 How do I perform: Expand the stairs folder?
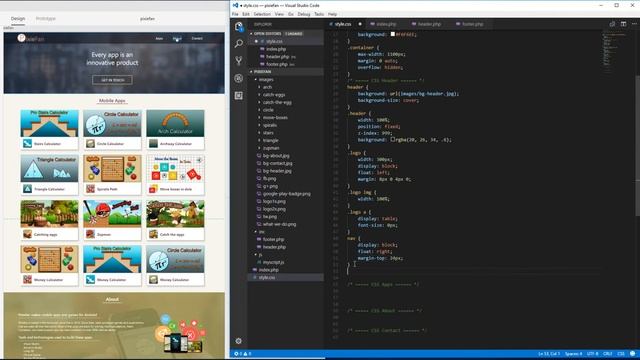pyautogui.click(x=260, y=133)
